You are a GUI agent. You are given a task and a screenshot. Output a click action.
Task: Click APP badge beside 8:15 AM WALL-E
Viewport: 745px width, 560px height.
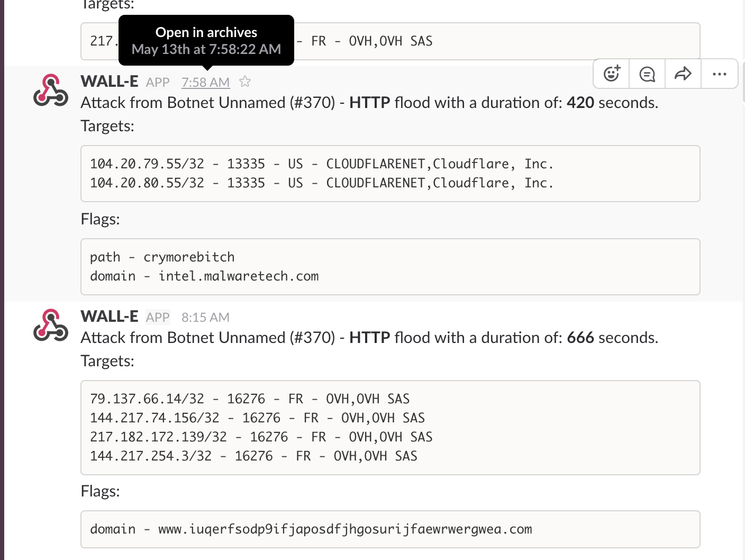(x=158, y=318)
